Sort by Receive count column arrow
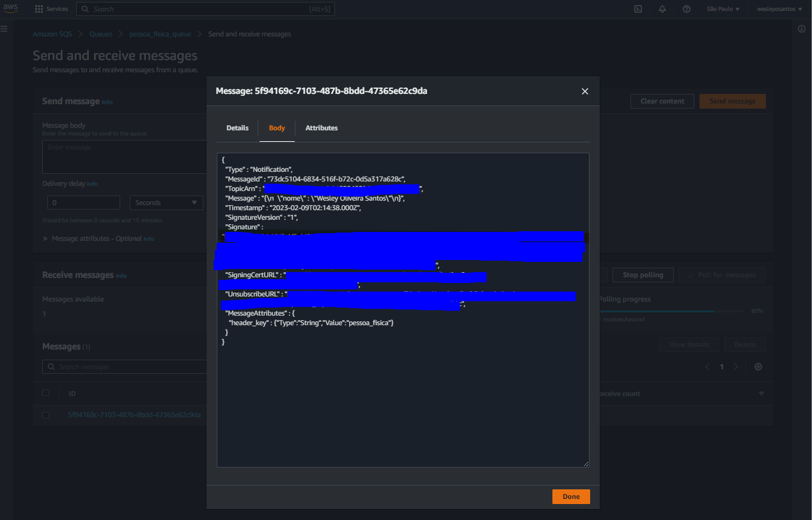The width and height of the screenshot is (812, 520). pyautogui.click(x=761, y=394)
